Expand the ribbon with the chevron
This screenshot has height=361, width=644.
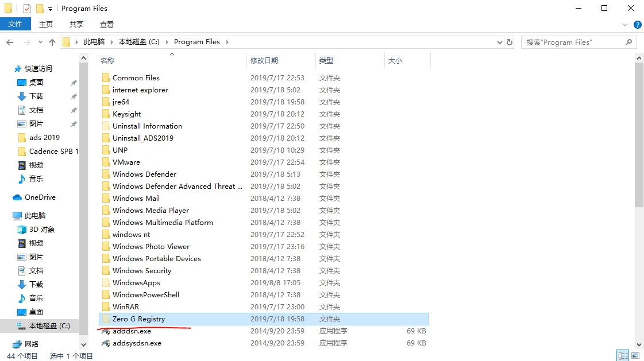click(x=624, y=25)
